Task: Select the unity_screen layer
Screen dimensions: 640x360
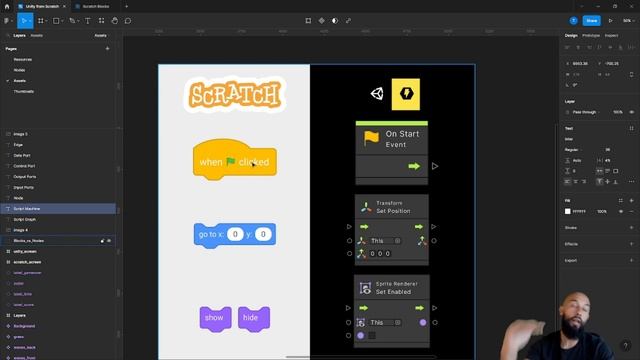Action: pos(58,251)
